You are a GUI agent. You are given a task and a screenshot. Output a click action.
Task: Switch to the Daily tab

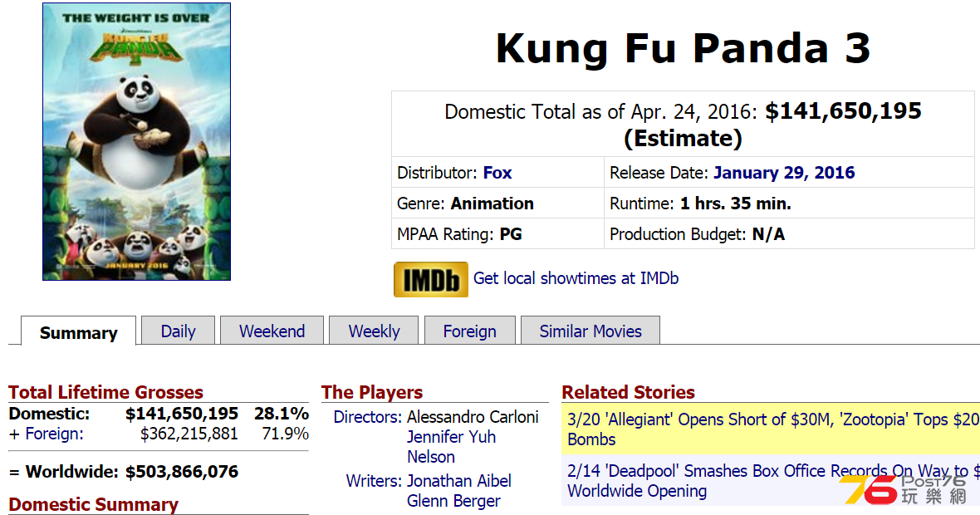pos(178,331)
